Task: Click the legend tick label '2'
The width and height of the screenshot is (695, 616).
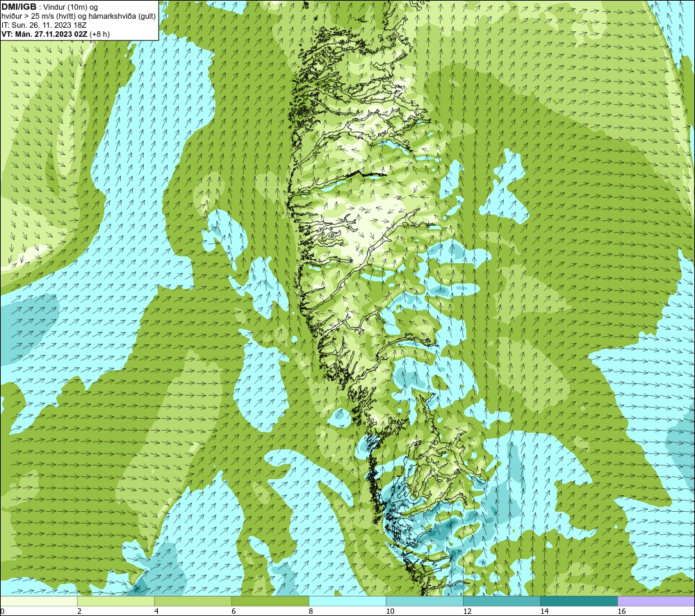Action: coord(79,612)
